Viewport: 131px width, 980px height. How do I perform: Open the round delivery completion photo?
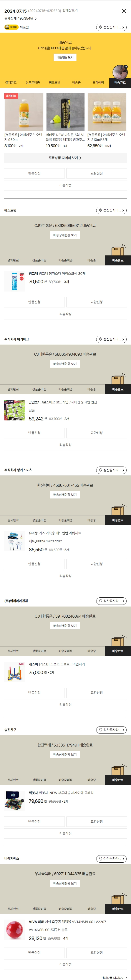coord(120,72)
